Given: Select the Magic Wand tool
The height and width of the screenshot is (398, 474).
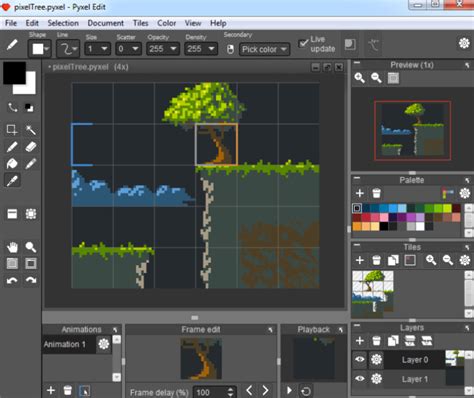Looking at the screenshot, I should [x=31, y=129].
